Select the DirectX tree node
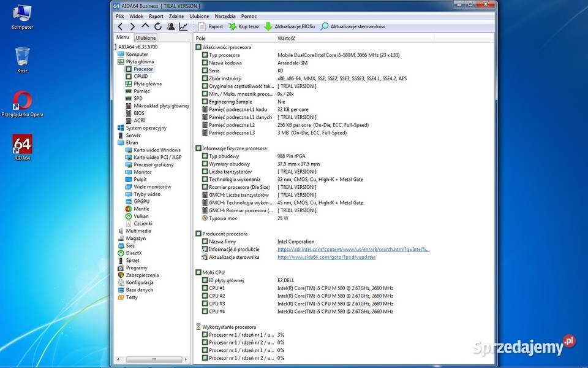The width and height of the screenshot is (588, 368). coord(134,253)
